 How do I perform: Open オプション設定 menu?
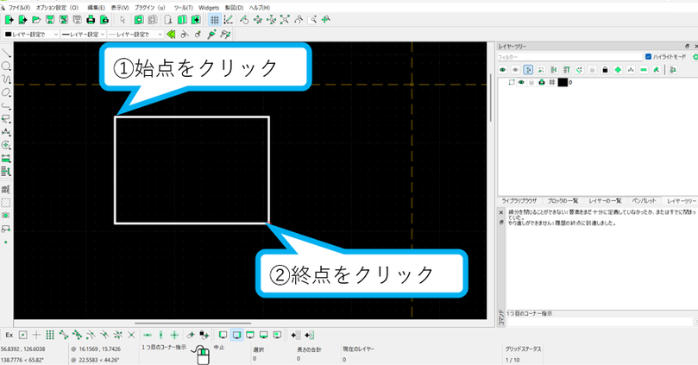[57, 8]
